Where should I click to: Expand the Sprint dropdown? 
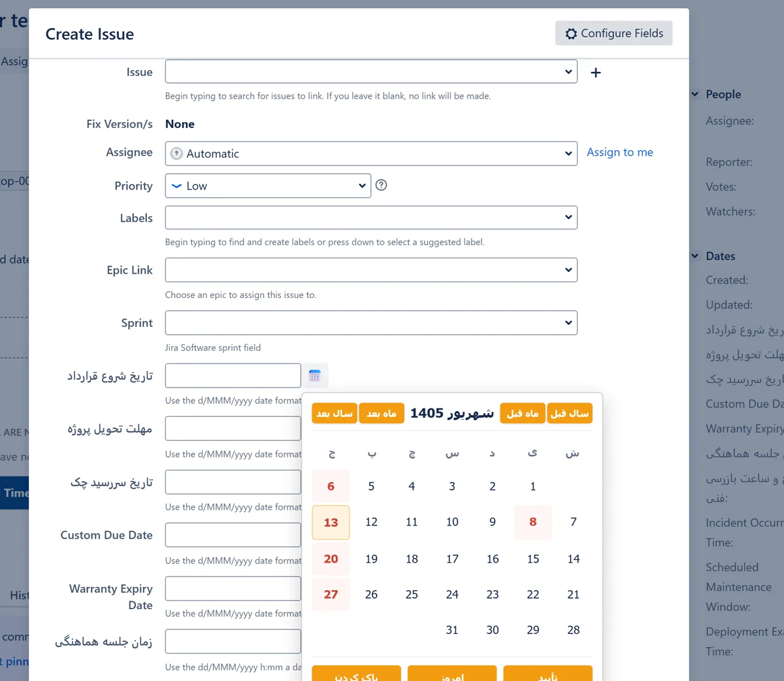(x=371, y=323)
